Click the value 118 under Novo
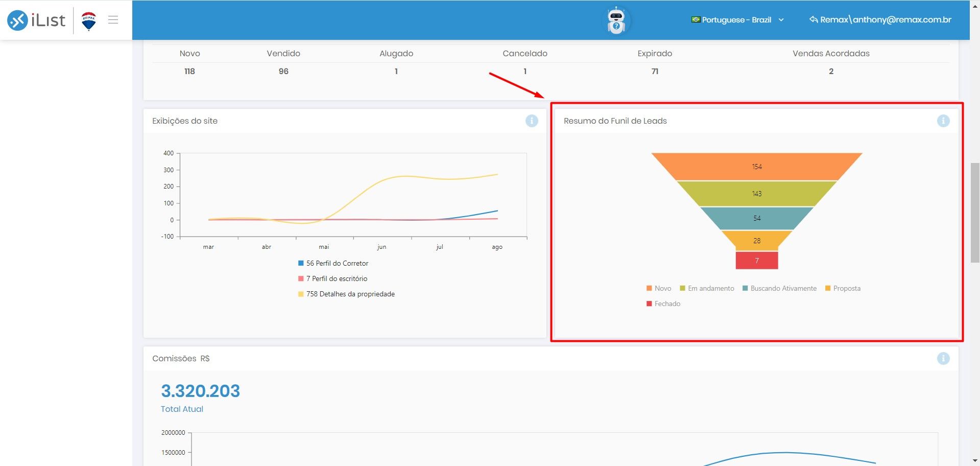Viewport: 980px width, 466px height. click(189, 72)
